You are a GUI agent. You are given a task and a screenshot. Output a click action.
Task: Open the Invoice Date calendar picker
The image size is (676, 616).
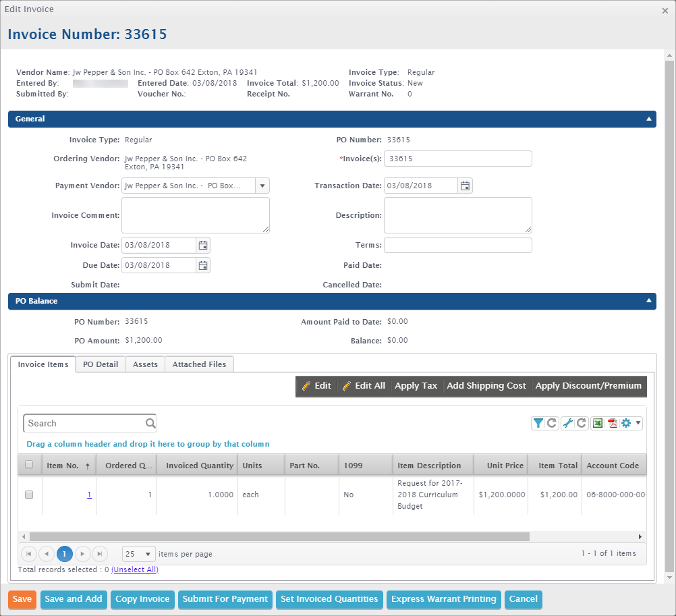[203, 246]
